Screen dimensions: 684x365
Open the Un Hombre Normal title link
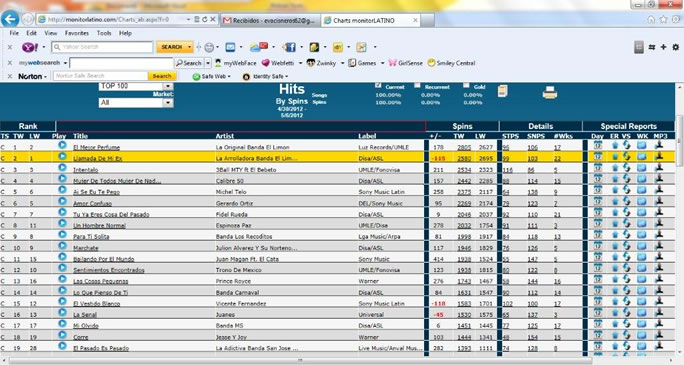[99, 225]
